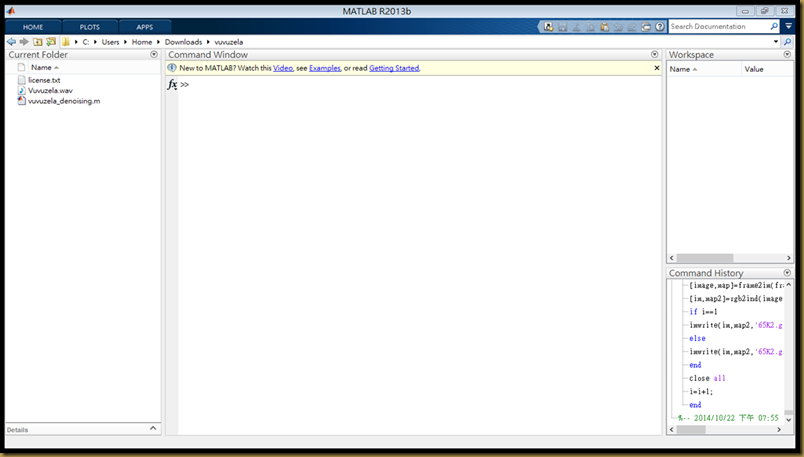This screenshot has width=804, height=457.
Task: Click the Downloads segment in the path
Action: click(x=183, y=42)
